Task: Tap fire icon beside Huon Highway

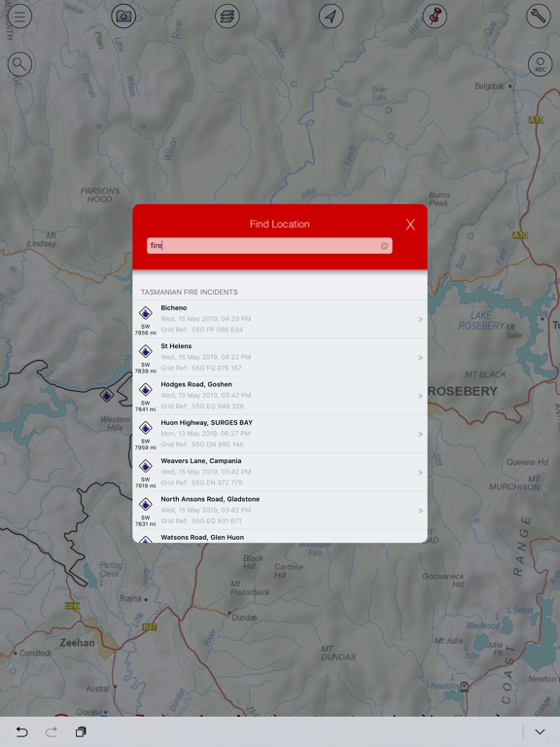Action: [x=145, y=428]
